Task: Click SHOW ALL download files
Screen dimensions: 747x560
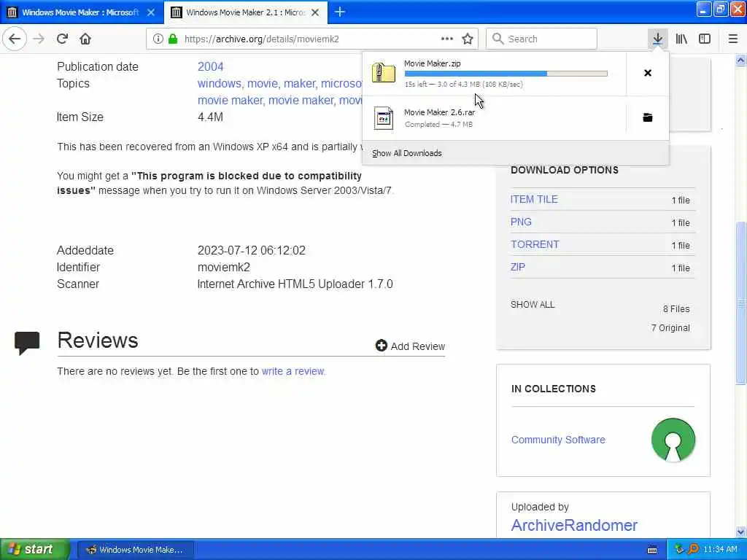Action: click(533, 305)
